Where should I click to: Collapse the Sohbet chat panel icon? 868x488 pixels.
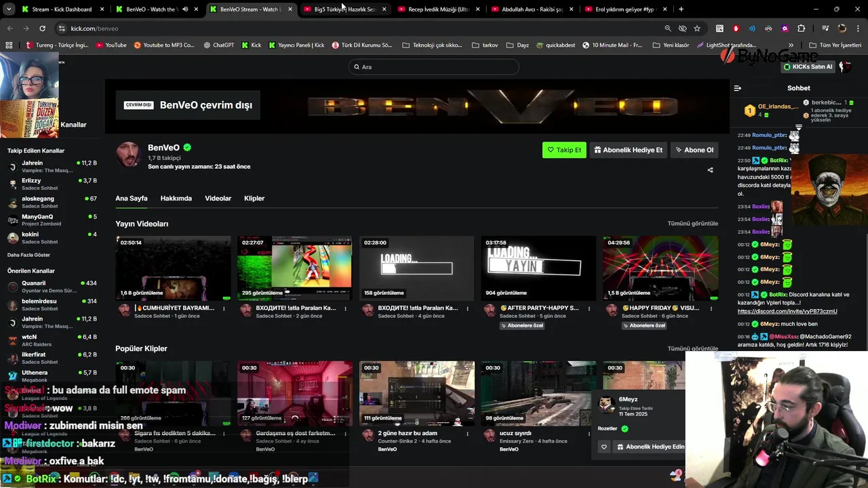[x=737, y=88]
